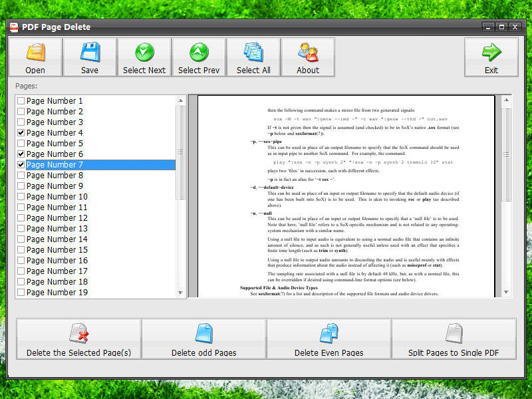Exit the application with green arrow
The image size is (532, 399).
pos(491,57)
